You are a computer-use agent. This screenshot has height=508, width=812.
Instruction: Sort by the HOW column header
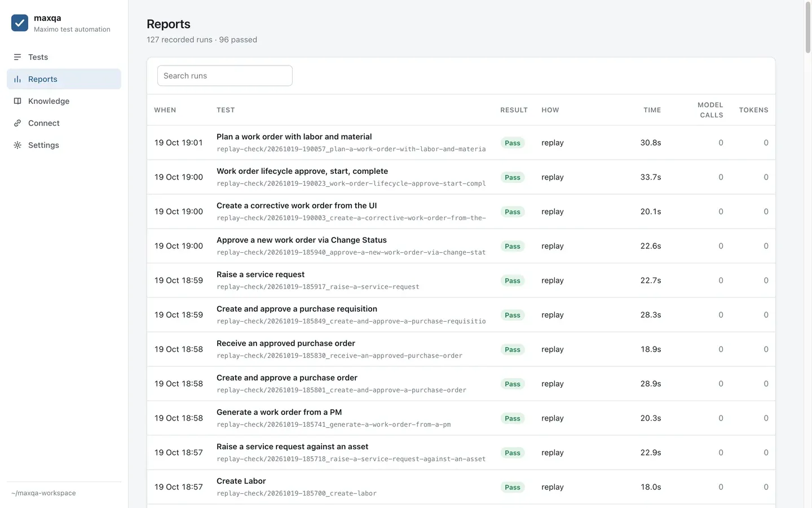coord(550,110)
